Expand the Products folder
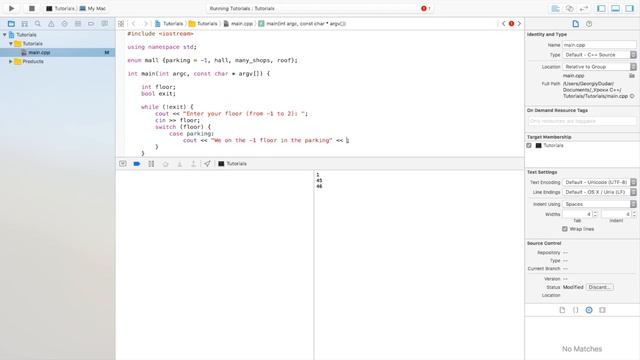The height and width of the screenshot is (360, 640). (11, 61)
